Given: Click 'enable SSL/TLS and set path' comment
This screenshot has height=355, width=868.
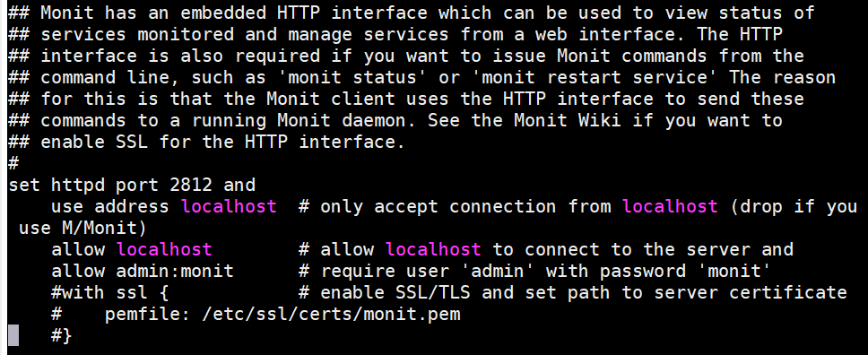Looking at the screenshot, I should click(x=465, y=292).
